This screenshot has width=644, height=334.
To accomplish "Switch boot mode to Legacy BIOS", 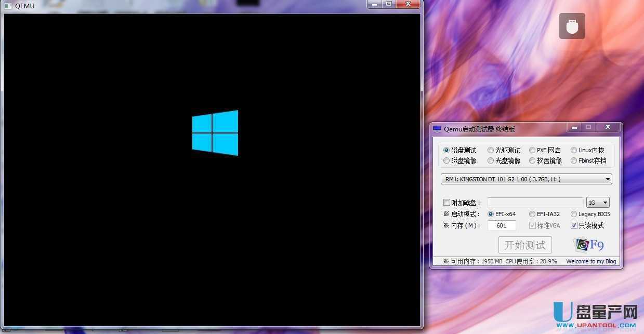I will click(573, 213).
